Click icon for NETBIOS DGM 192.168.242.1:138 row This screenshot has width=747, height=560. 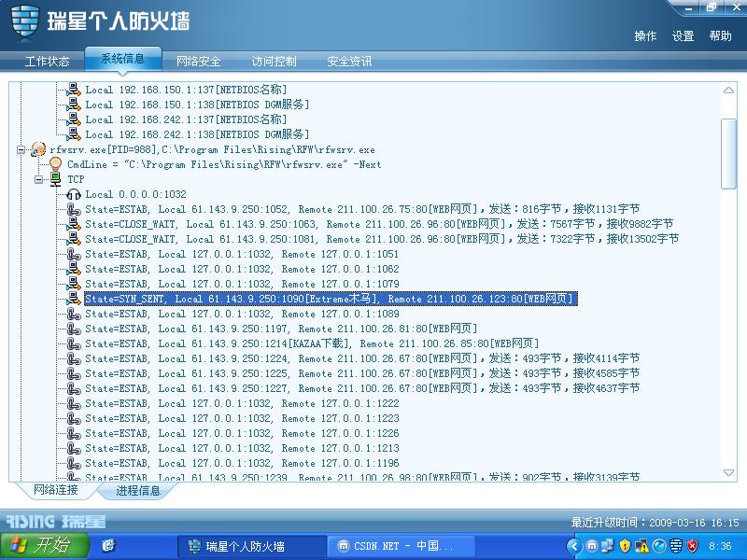(74, 134)
